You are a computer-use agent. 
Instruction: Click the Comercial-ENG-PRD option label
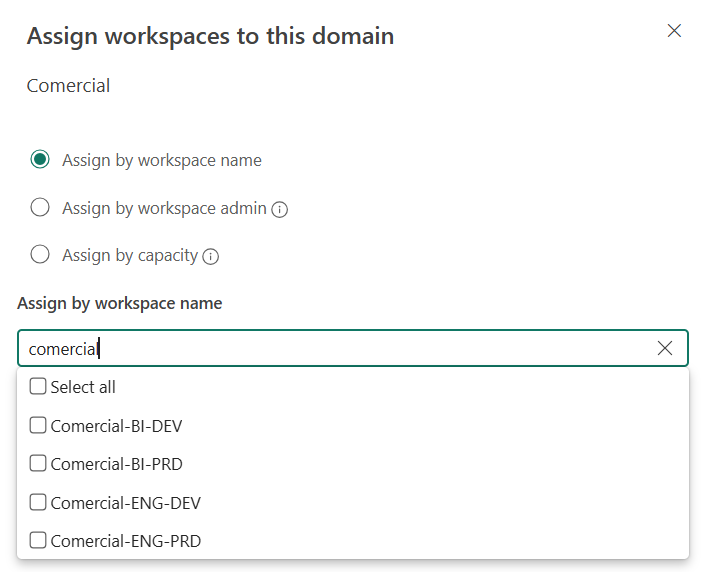[125, 541]
